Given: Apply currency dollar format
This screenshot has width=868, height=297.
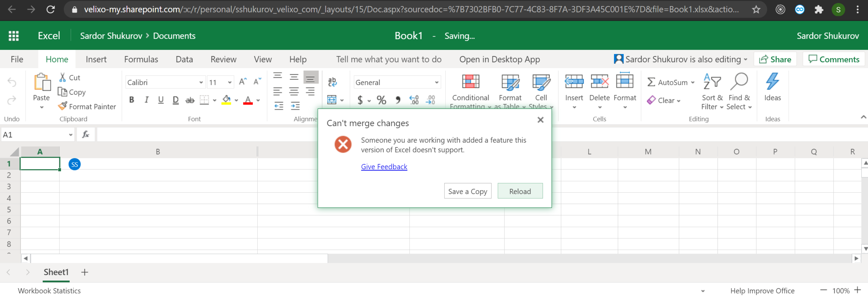Looking at the screenshot, I should pos(360,100).
